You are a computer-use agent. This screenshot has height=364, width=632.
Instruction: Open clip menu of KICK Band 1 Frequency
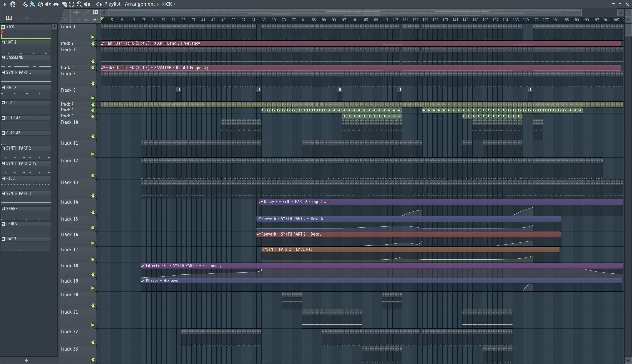click(x=103, y=43)
